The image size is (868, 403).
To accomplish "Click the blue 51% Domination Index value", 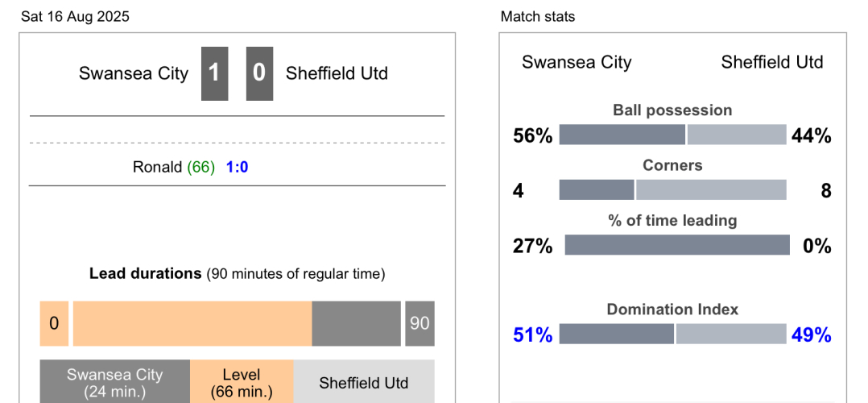I will click(533, 334).
